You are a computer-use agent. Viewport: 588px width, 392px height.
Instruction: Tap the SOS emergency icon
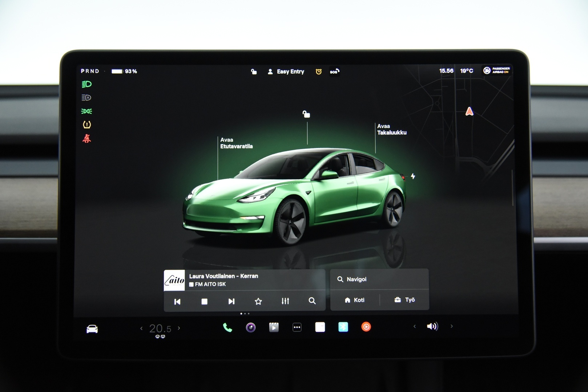334,72
